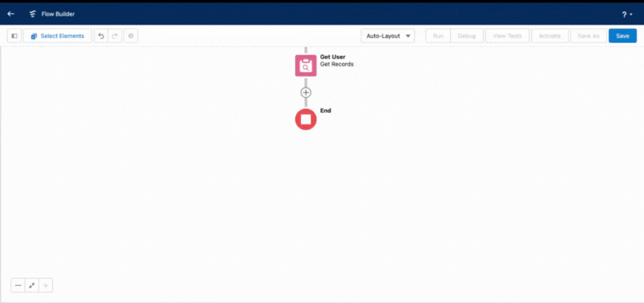Viewport: 644px width, 303px height.
Task: Redo the last undone change
Action: (115, 36)
